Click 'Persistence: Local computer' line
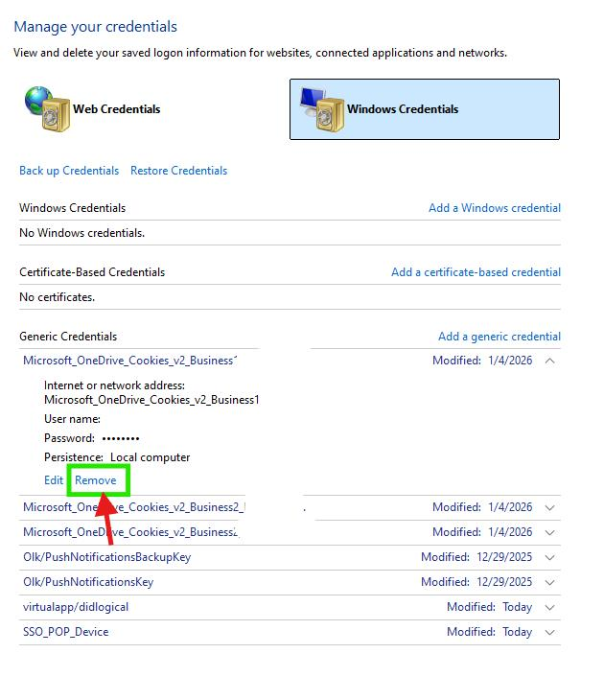 pos(117,457)
